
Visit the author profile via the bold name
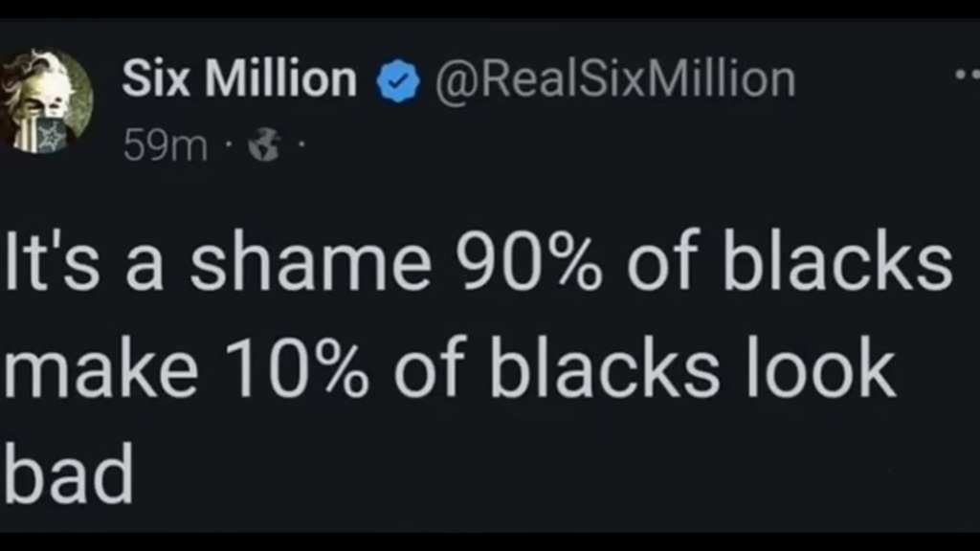pos(238,80)
